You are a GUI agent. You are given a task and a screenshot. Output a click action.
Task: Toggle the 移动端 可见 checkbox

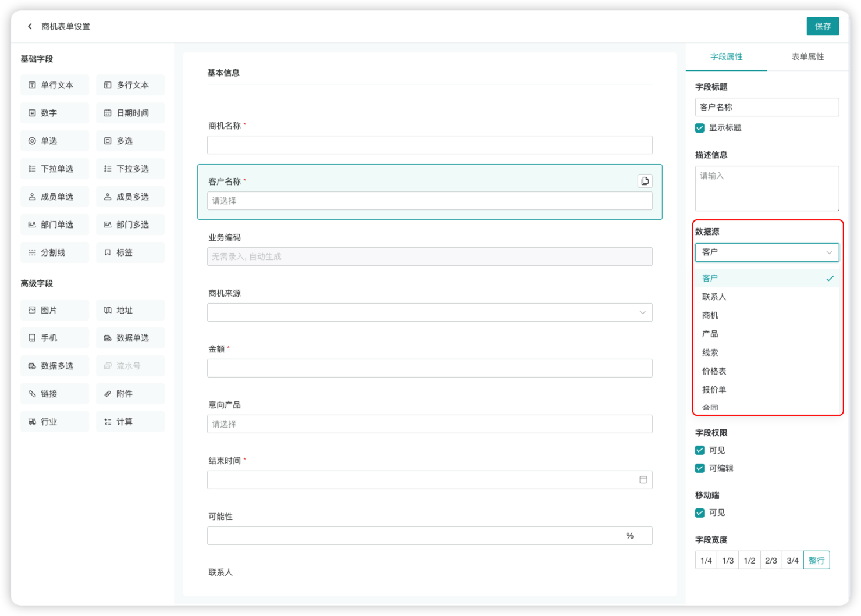(700, 512)
